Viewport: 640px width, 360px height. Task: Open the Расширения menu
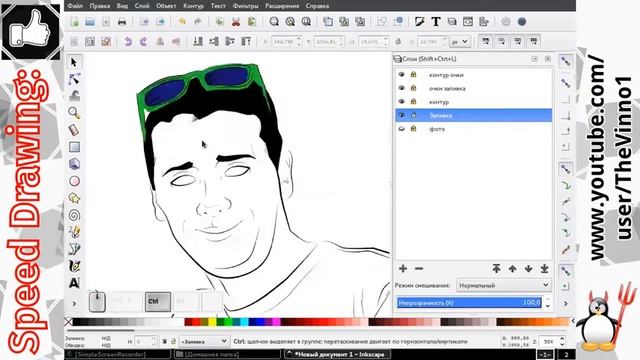(282, 6)
